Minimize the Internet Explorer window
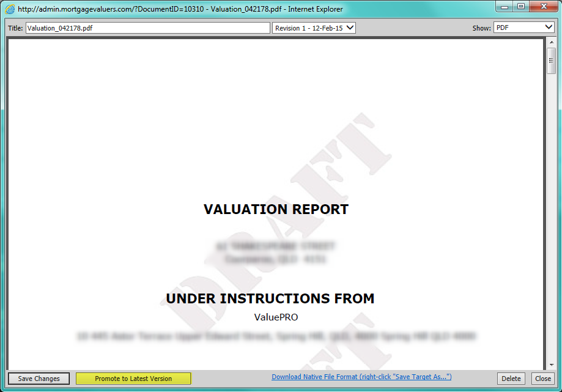562x392 pixels. (x=505, y=7)
